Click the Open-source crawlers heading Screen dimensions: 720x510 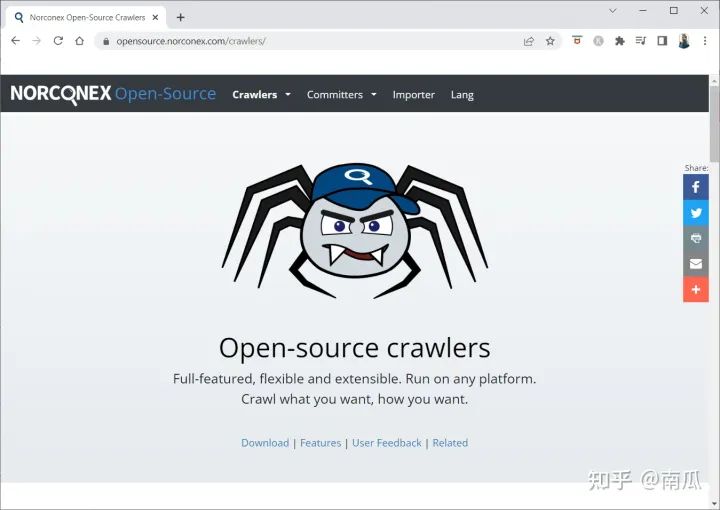[x=354, y=348]
